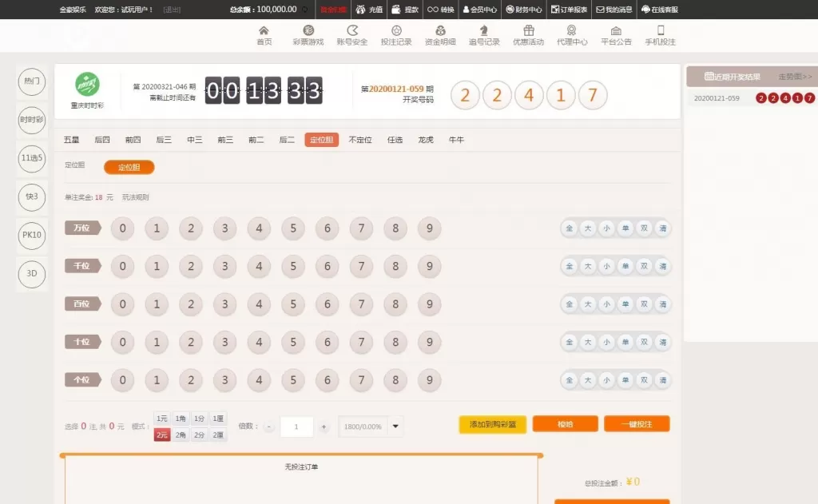Viewport: 818px width, 504px height.
Task: Switch to the 龙虎 tab
Action: tap(425, 139)
